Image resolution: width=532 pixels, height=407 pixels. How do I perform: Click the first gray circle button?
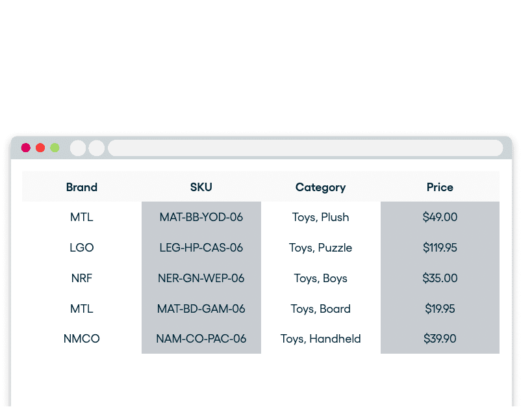click(78, 148)
